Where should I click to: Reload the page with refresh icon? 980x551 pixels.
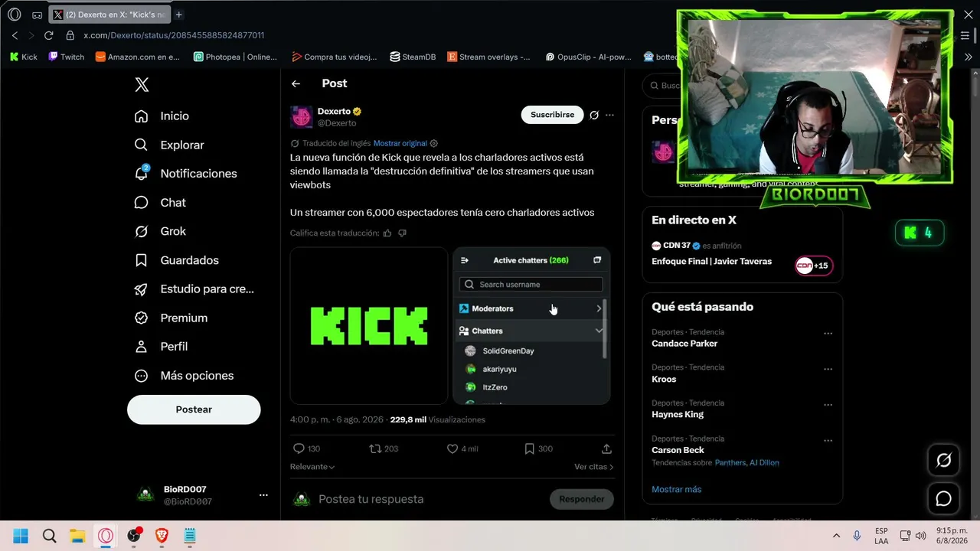[48, 35]
